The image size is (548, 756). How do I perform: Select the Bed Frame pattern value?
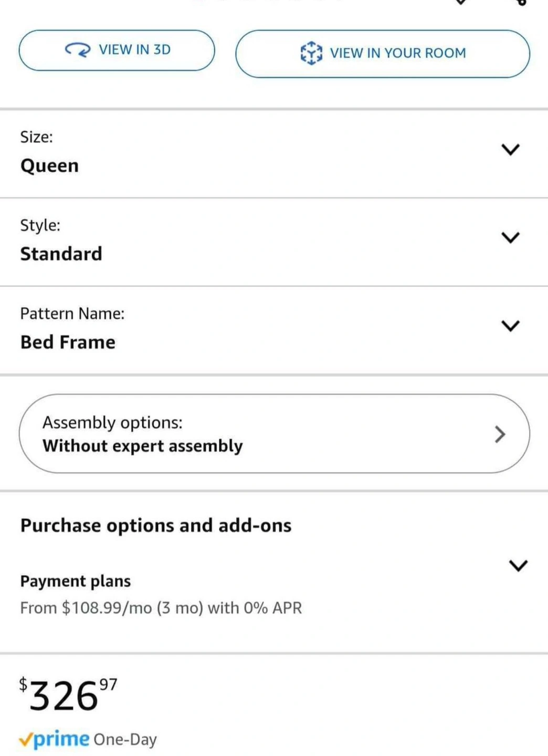pos(68,342)
